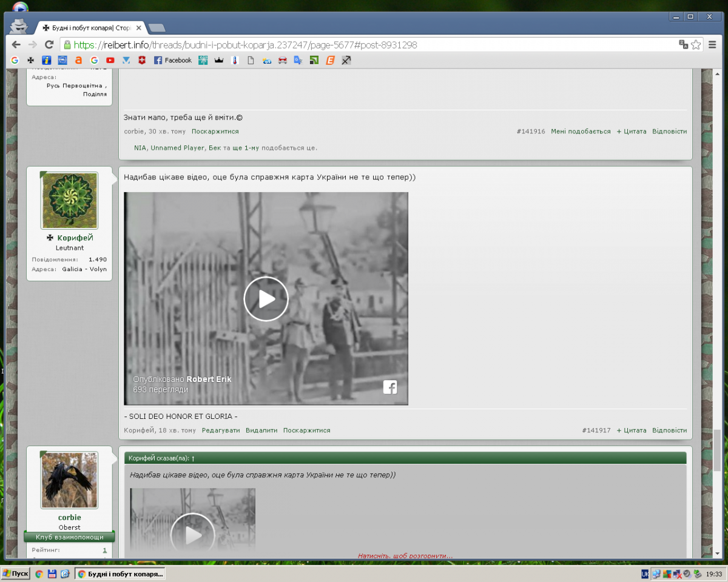Open Корифей's avatar profile picture
Viewport: 728px width, 582px height.
tap(69, 200)
